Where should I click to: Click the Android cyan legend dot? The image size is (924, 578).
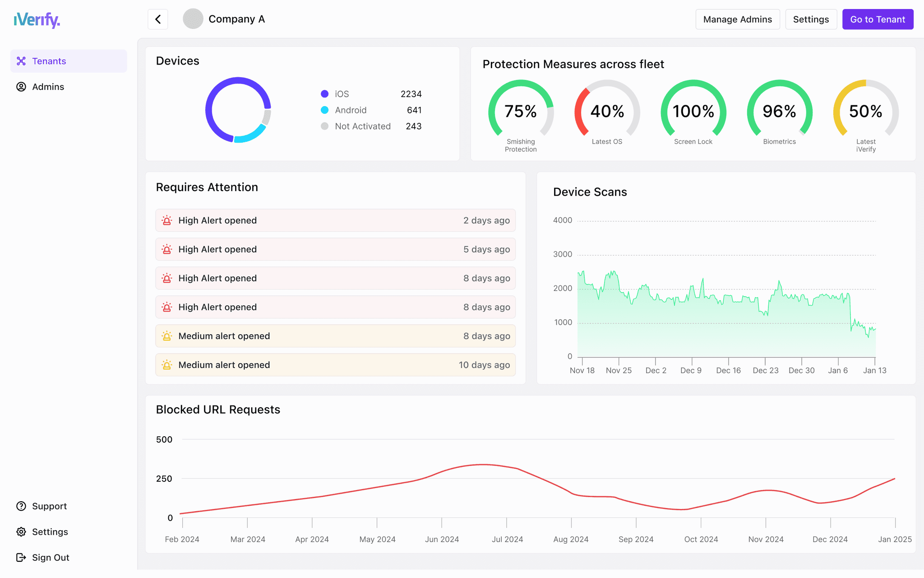coord(324,110)
